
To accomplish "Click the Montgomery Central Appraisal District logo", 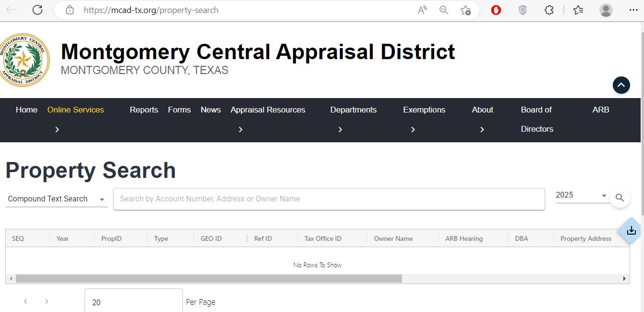I will click(25, 60).
